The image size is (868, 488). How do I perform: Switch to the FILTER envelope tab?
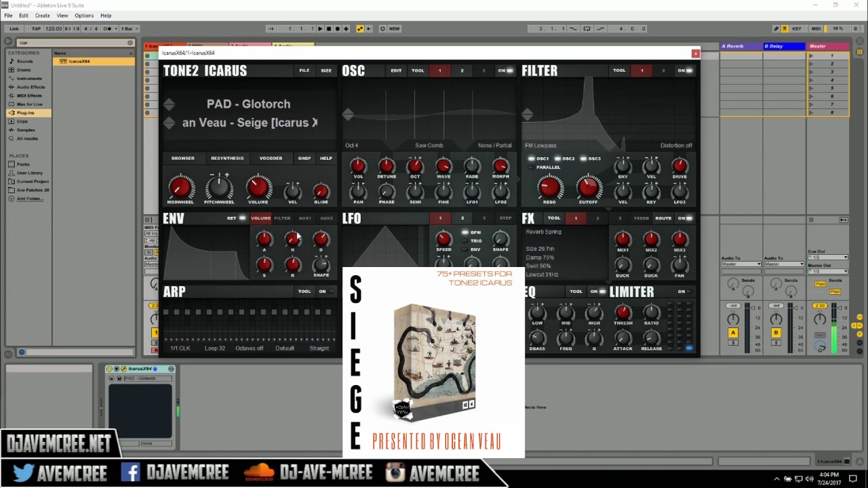[x=282, y=218]
